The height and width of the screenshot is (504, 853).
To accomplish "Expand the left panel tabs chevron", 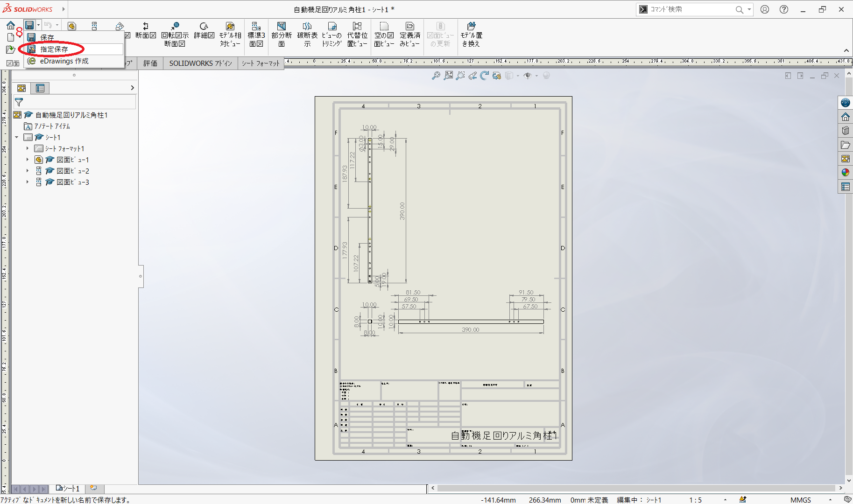I will coord(132,88).
